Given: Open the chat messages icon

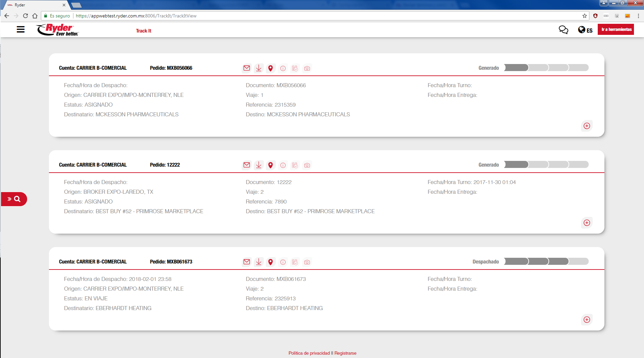Looking at the screenshot, I should 564,30.
